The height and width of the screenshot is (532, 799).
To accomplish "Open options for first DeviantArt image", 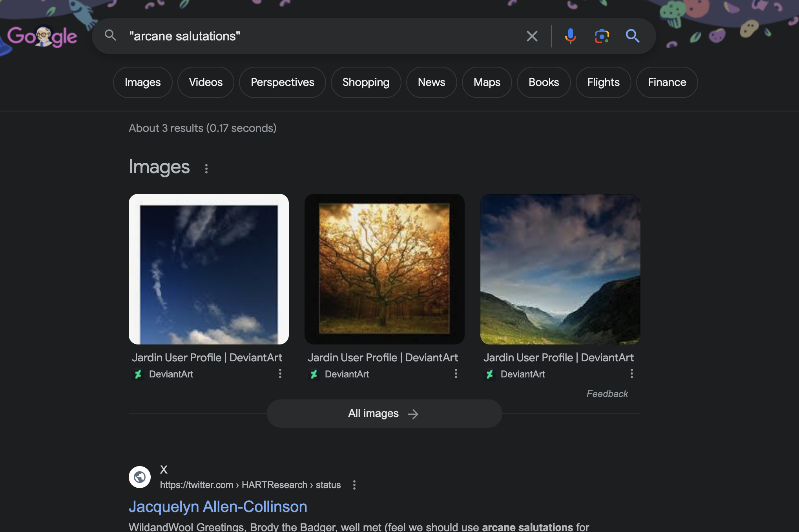I will pyautogui.click(x=280, y=373).
